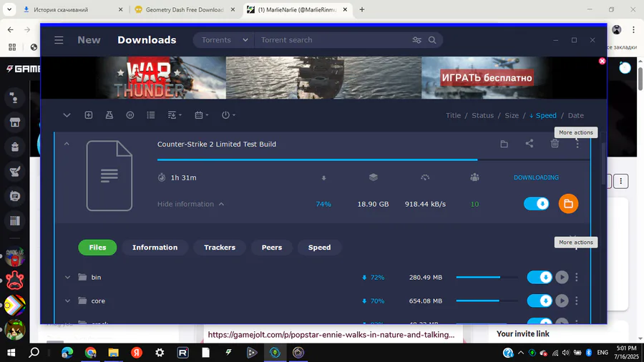The width and height of the screenshot is (644, 362).
Task: Open the scheduler calendar dropdown
Action: pos(201,115)
